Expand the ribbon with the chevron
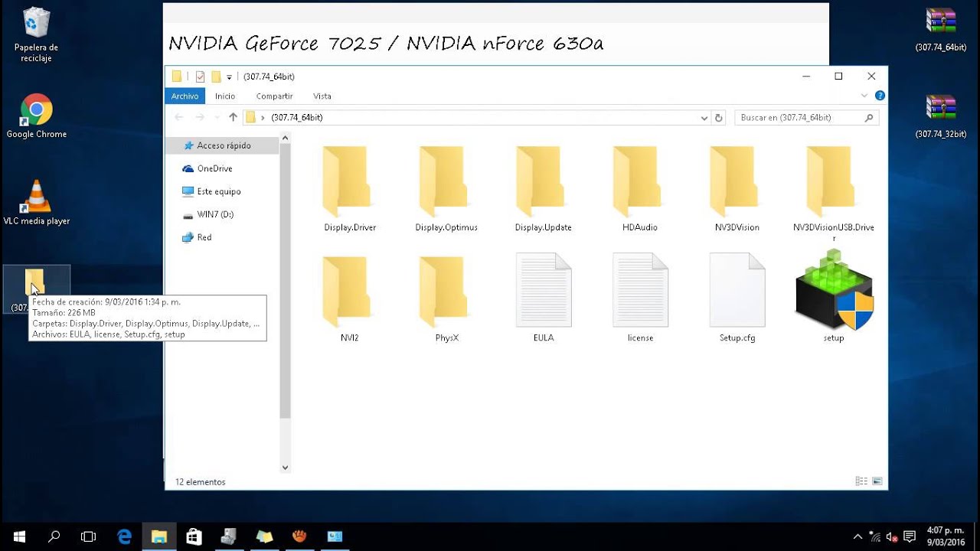 (x=865, y=96)
